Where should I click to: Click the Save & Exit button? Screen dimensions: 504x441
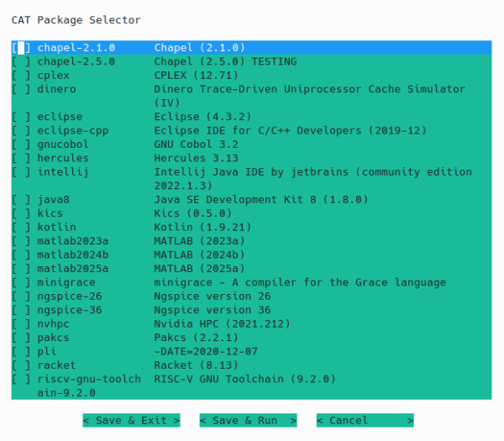(131, 421)
